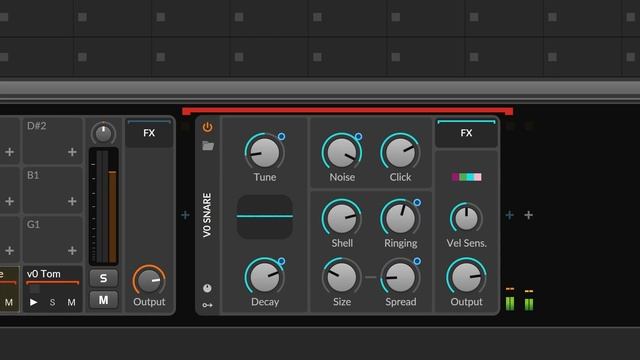Click the Shell knob
This screenshot has height=360, width=640.
(342, 219)
